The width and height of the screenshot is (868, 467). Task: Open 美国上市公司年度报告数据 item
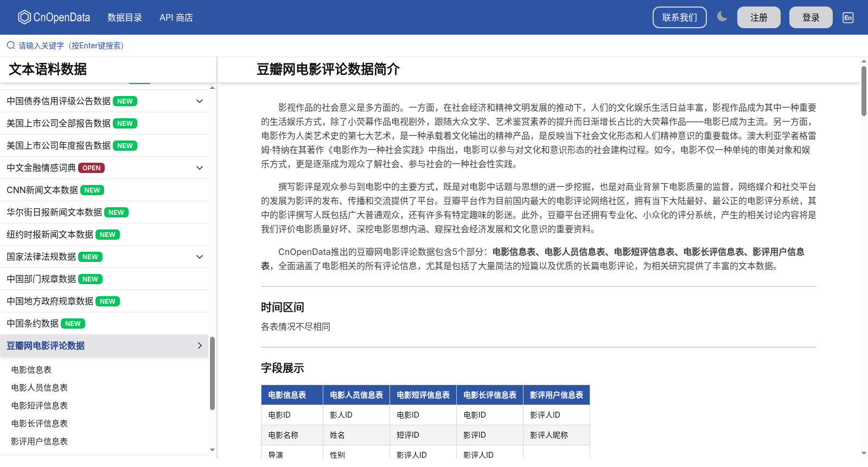coord(104,146)
